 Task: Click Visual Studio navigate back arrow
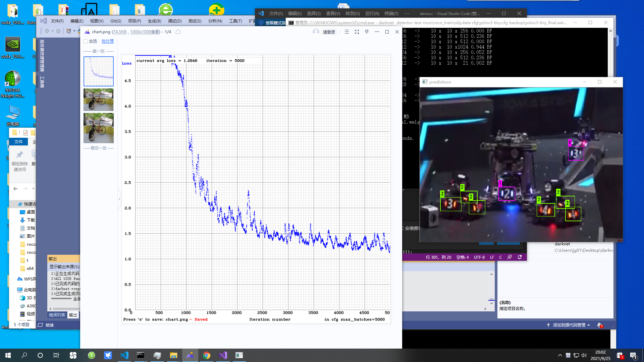click(x=47, y=31)
